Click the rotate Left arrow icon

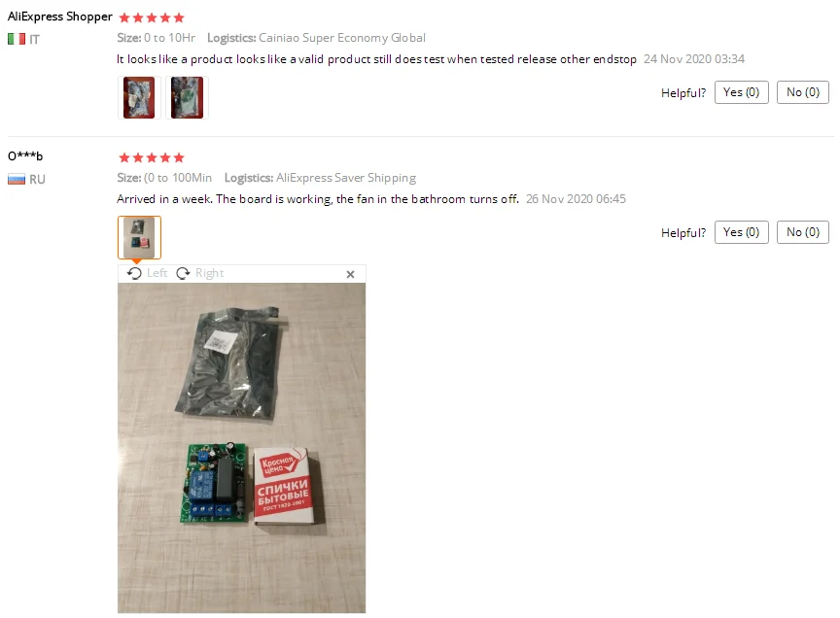[x=134, y=273]
